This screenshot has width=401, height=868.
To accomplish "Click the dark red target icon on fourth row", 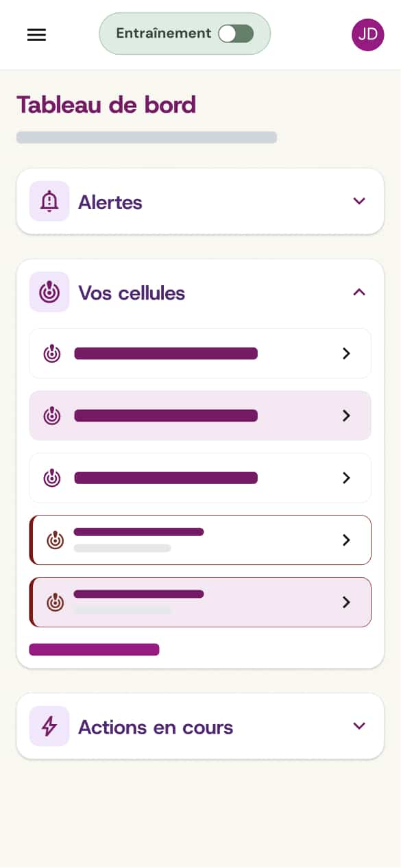I will (55, 540).
